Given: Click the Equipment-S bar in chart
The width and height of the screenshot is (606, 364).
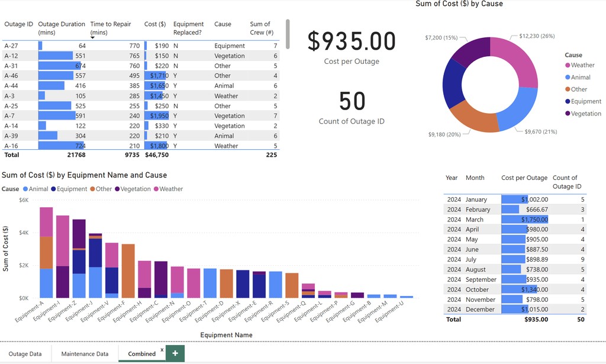Looking at the screenshot, I should (292, 285).
